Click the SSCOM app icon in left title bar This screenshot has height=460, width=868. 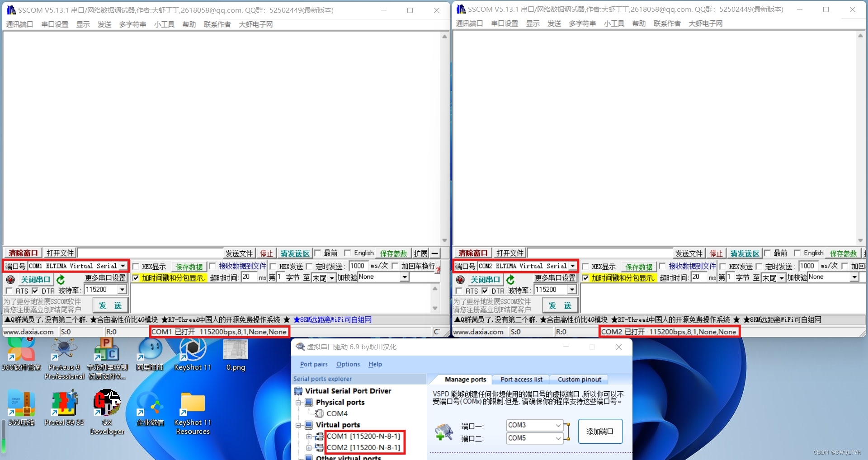click(11, 10)
